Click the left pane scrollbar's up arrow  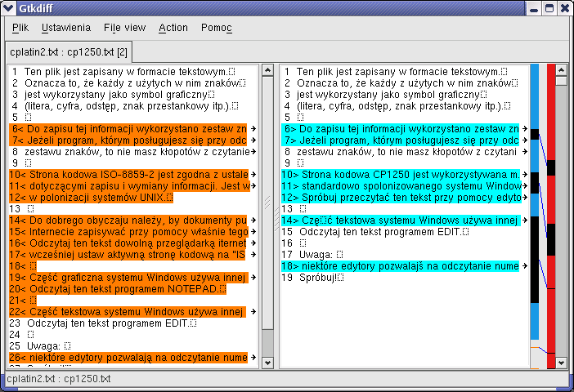point(267,71)
